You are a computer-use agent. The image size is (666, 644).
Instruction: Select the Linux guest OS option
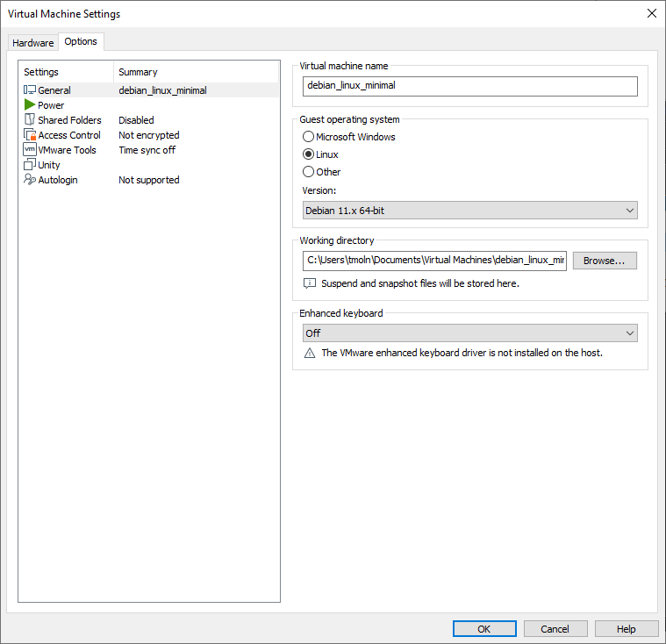tap(308, 154)
